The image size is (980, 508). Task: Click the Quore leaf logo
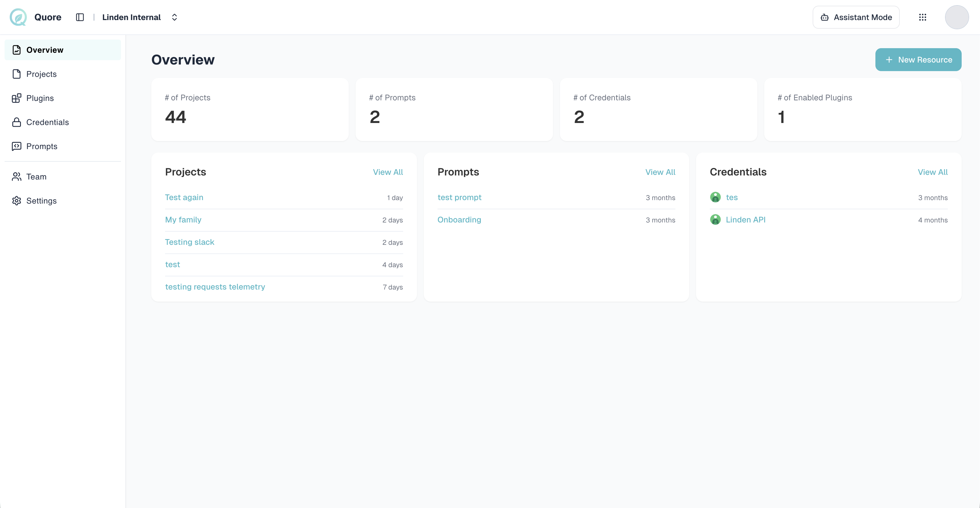[18, 17]
